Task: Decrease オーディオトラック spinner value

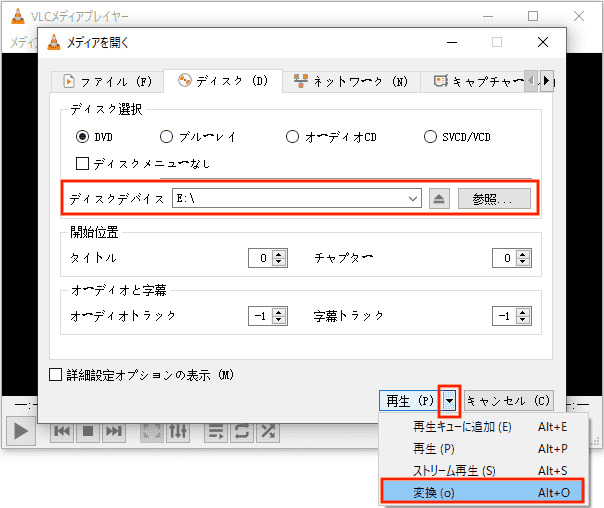Action: (279, 320)
